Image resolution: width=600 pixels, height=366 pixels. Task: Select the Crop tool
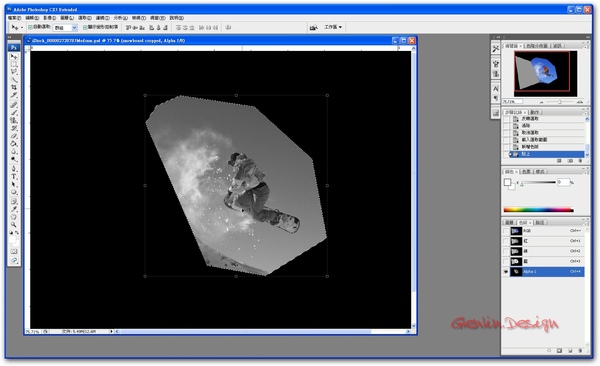tap(14, 88)
